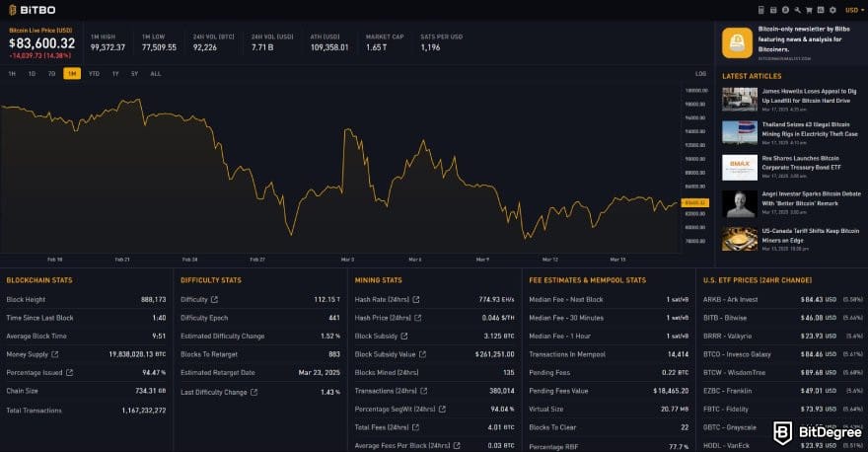Open the Block Subsidy external link icon
The height and width of the screenshot is (452, 868).
click(404, 337)
